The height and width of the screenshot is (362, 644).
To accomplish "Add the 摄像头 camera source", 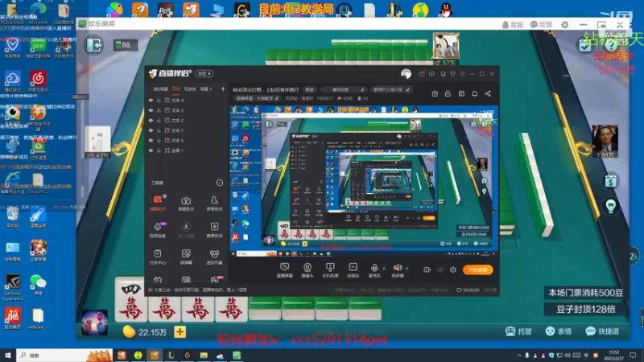I will pos(308,270).
